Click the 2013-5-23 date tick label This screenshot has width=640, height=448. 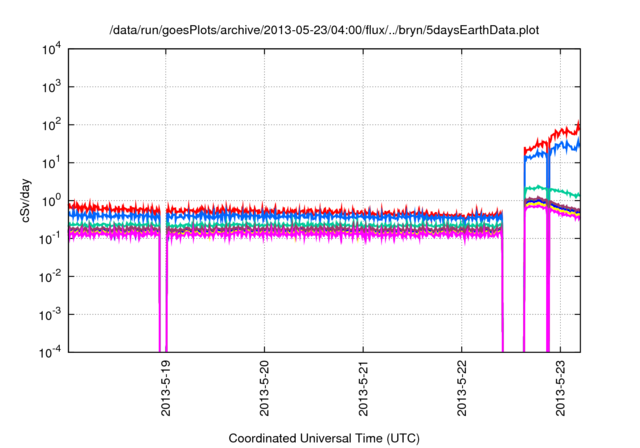tap(560, 388)
